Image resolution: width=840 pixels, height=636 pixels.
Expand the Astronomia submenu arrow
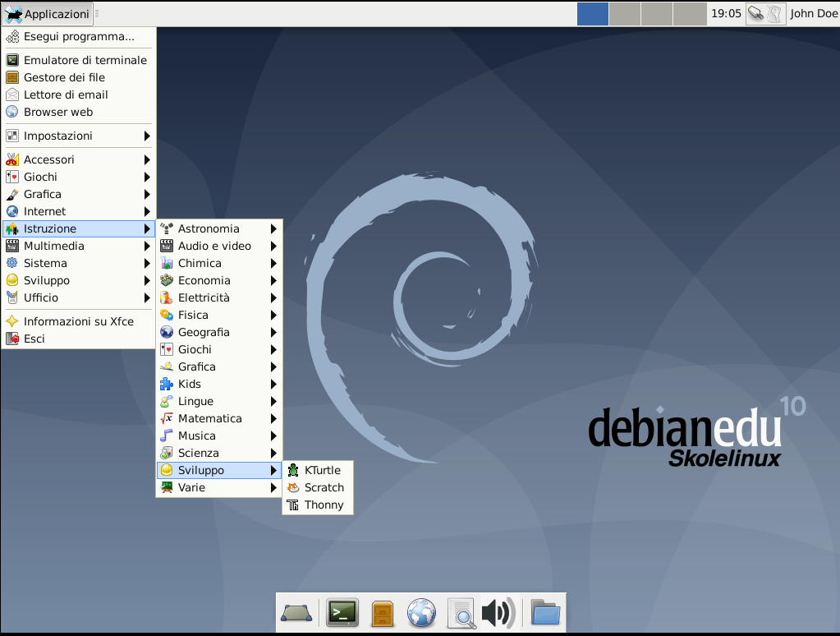coord(273,229)
